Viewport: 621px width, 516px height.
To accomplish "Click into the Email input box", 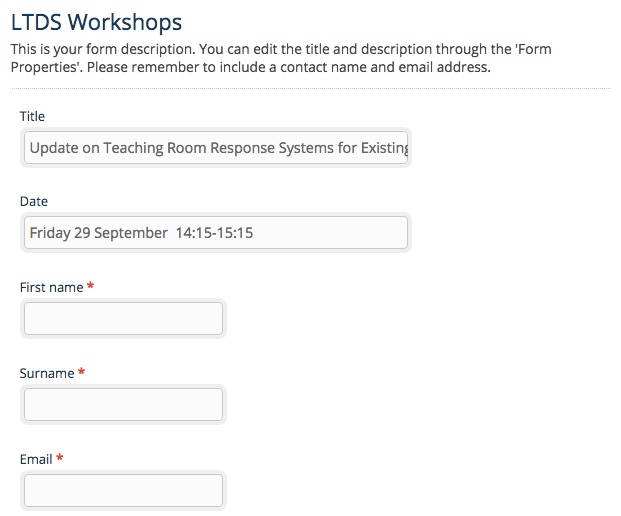I will tap(123, 491).
